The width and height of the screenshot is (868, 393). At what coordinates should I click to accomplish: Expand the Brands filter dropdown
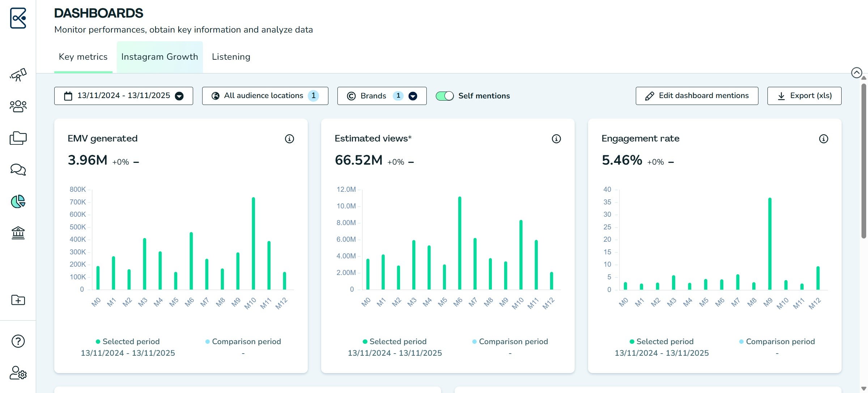382,96
